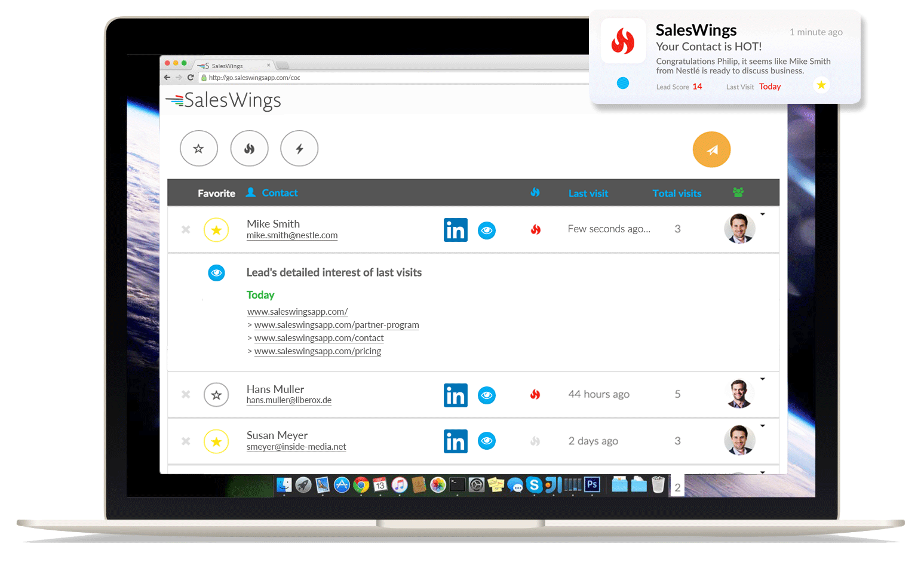The image size is (924, 562).
Task: Click the orange paper plane send button
Action: (711, 149)
